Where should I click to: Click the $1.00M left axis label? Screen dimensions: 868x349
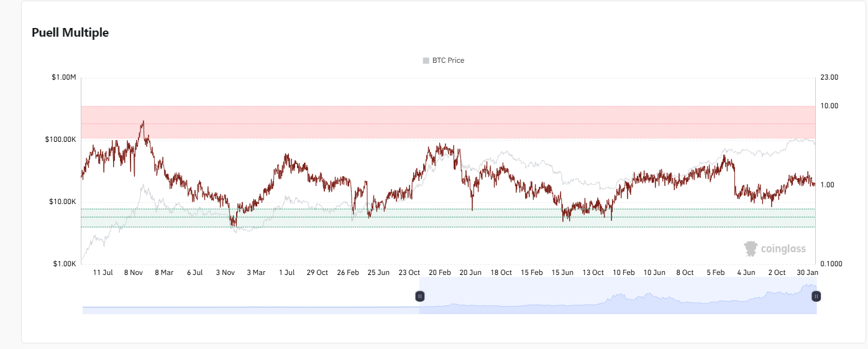click(x=63, y=77)
